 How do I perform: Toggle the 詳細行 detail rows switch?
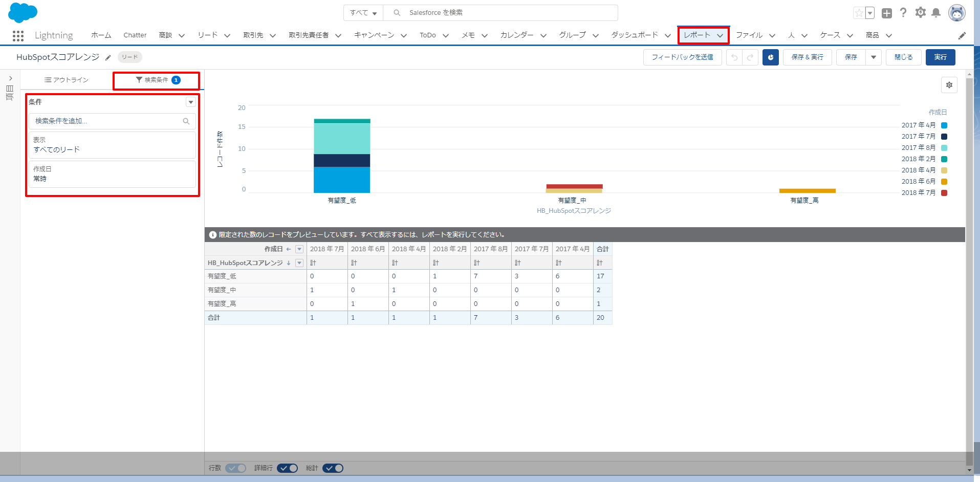pyautogui.click(x=287, y=468)
